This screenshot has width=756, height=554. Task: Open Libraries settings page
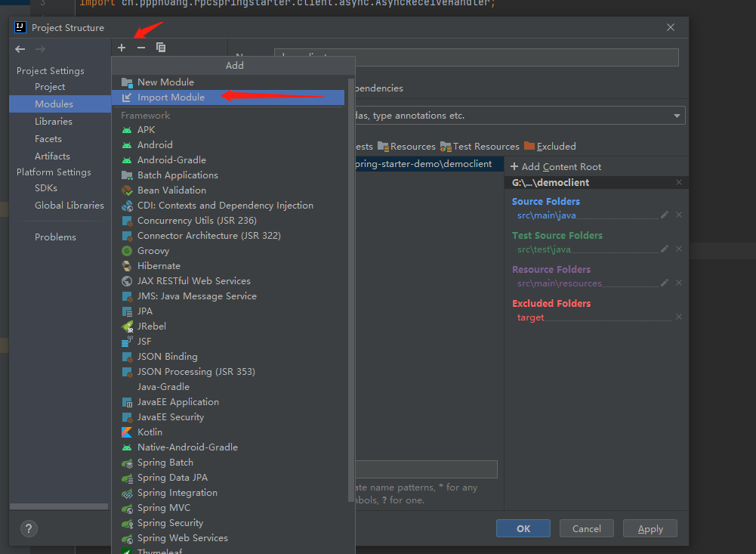point(60,122)
